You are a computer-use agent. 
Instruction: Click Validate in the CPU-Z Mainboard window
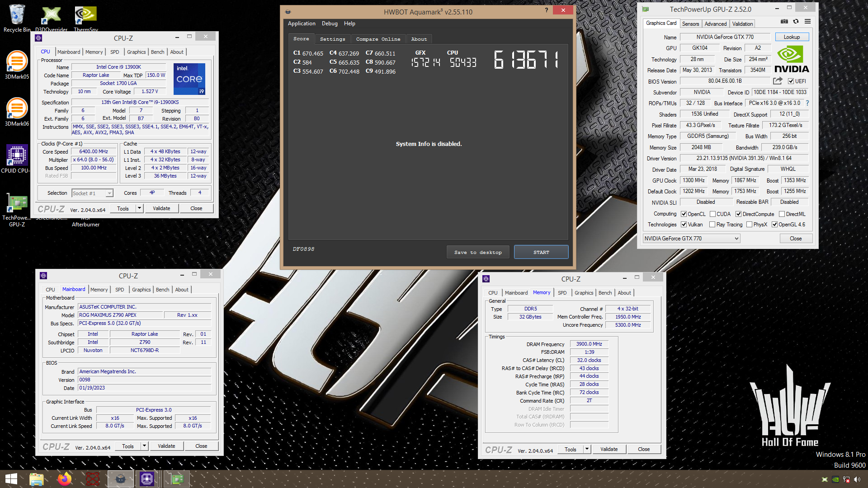point(166,446)
